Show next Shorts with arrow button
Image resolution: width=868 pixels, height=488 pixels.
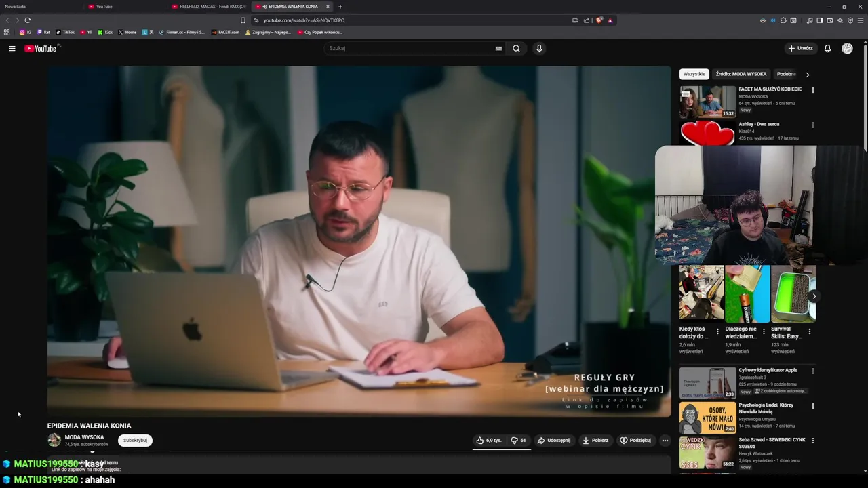pos(814,296)
